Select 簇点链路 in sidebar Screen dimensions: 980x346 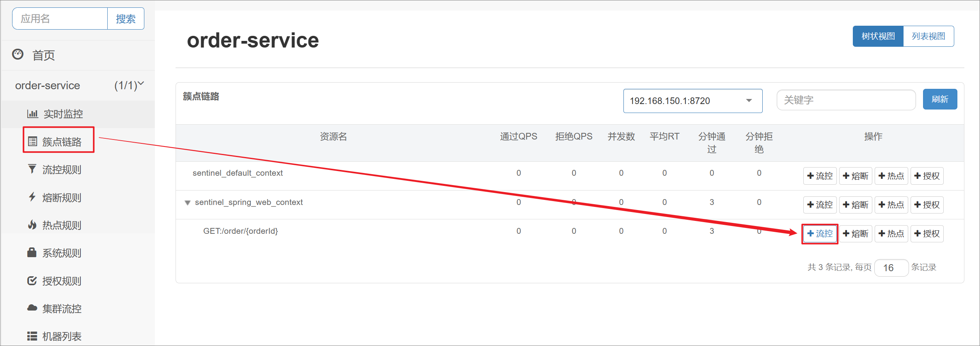[62, 142]
